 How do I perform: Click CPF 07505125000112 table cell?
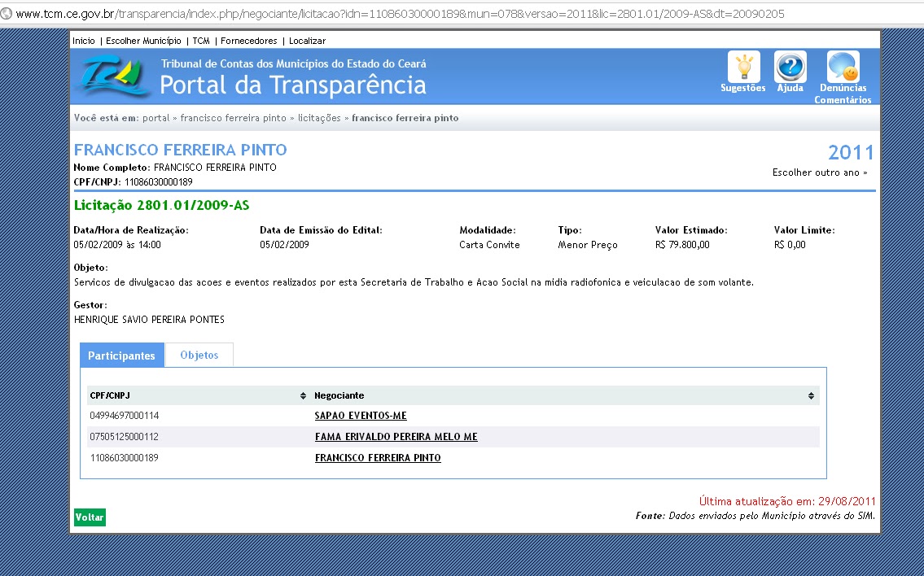(x=125, y=437)
